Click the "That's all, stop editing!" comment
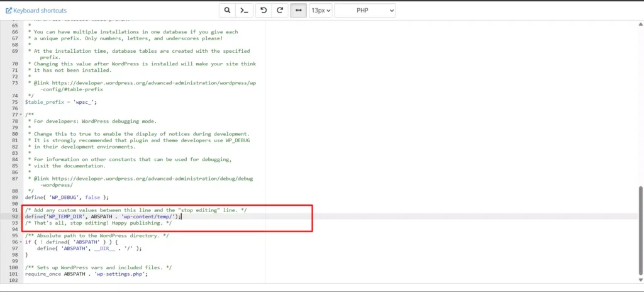The image size is (644, 292). (x=99, y=223)
